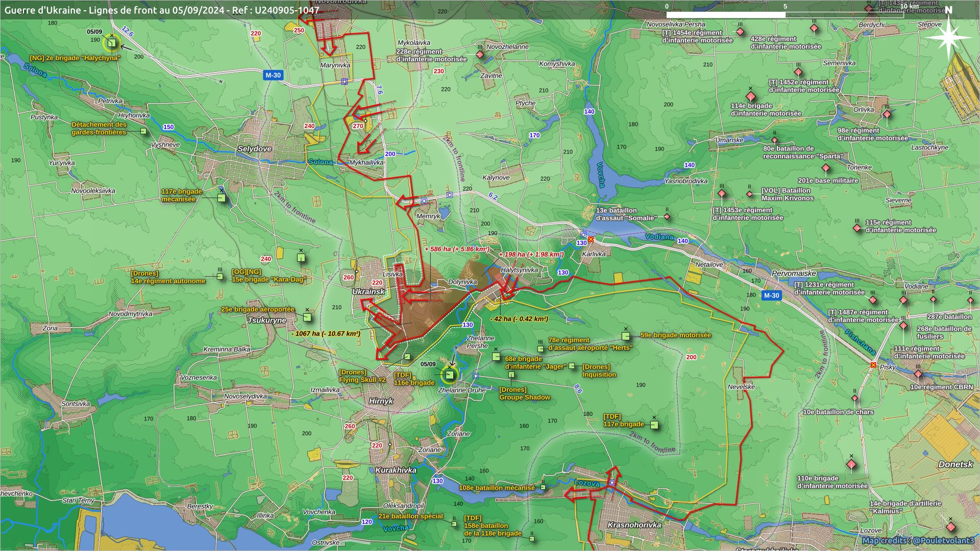The height and width of the screenshot is (551, 980).
Task: Click the 108e bataillon mécanisé marker
Action: pos(543,487)
